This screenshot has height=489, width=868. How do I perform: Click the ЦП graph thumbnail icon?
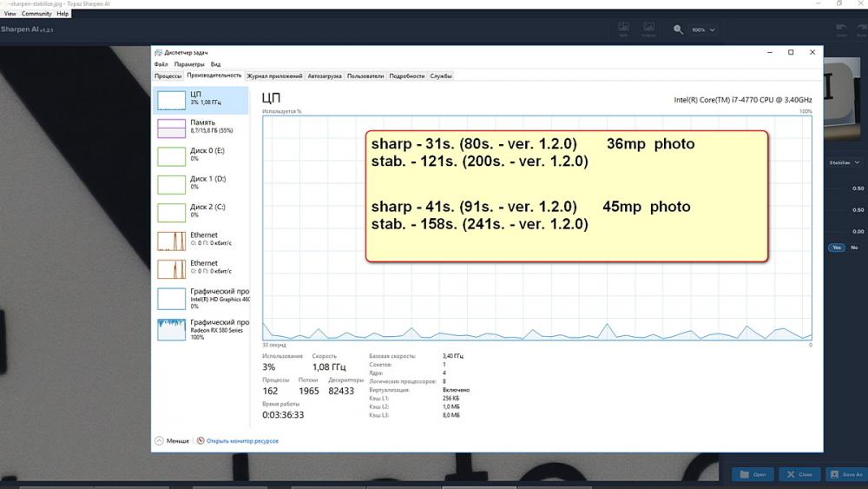(x=172, y=101)
